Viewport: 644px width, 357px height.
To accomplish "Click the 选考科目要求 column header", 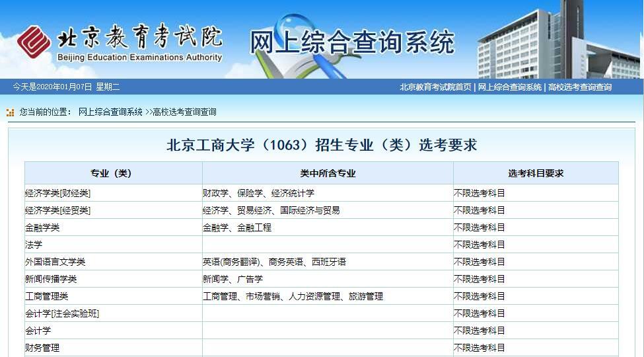I will coord(536,173).
